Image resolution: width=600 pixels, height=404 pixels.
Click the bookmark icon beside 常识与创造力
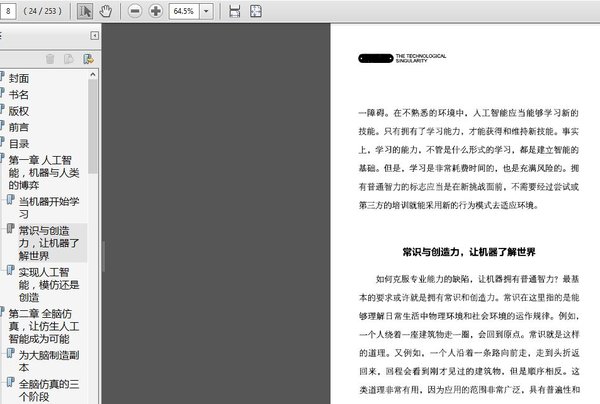click(11, 229)
